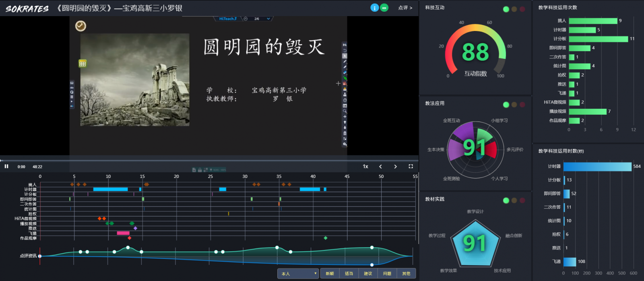Expand the 点评 panel
Screen dimensions: 644x281
pyautogui.click(x=405, y=8)
